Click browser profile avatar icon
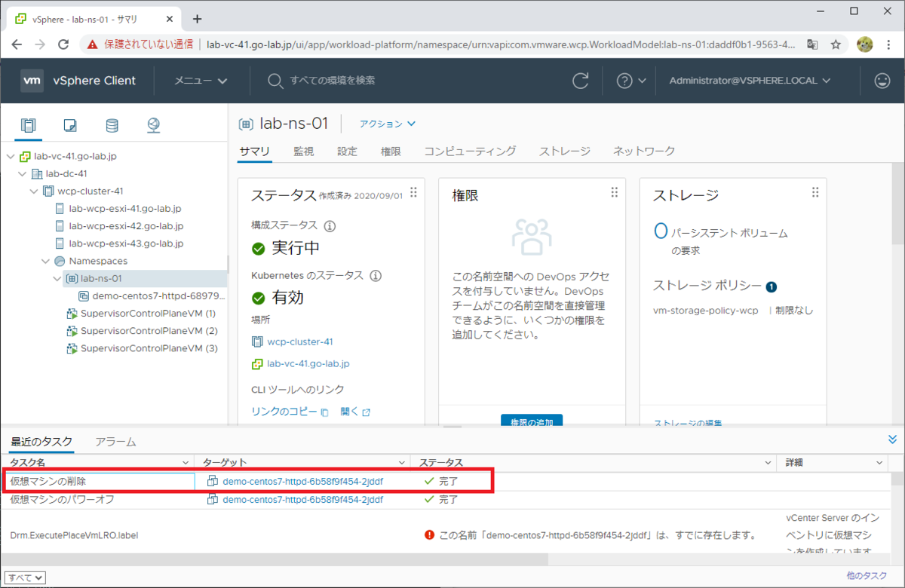Image resolution: width=905 pixels, height=588 pixels. [x=865, y=44]
